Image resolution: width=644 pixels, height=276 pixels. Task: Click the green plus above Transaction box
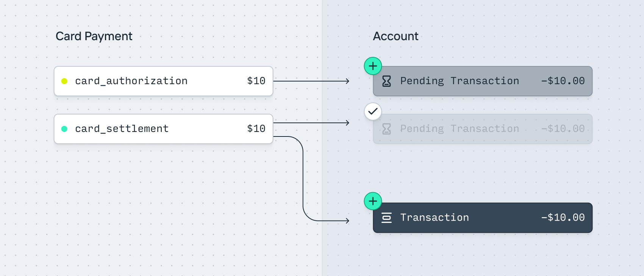click(x=373, y=201)
